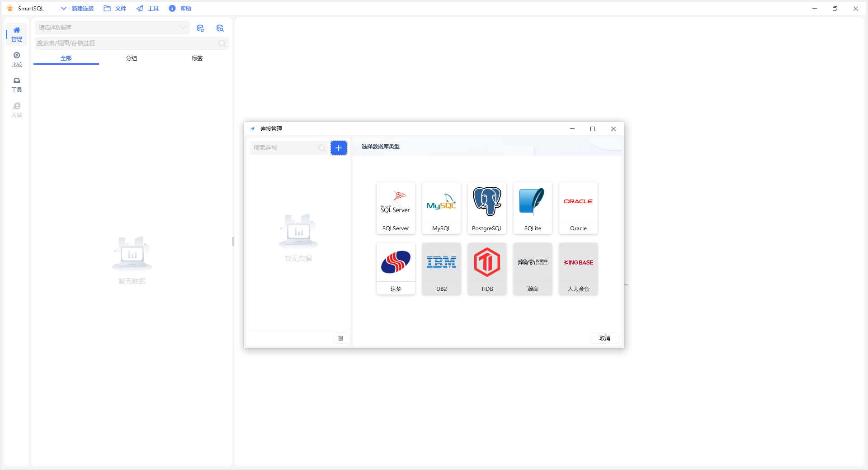Maximize the 连接管理 dialog
This screenshot has height=470, width=868.
click(x=593, y=129)
